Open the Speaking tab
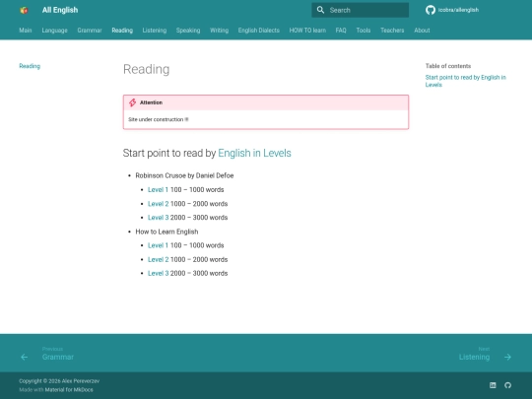Image resolution: width=532 pixels, height=399 pixels. coord(188,31)
